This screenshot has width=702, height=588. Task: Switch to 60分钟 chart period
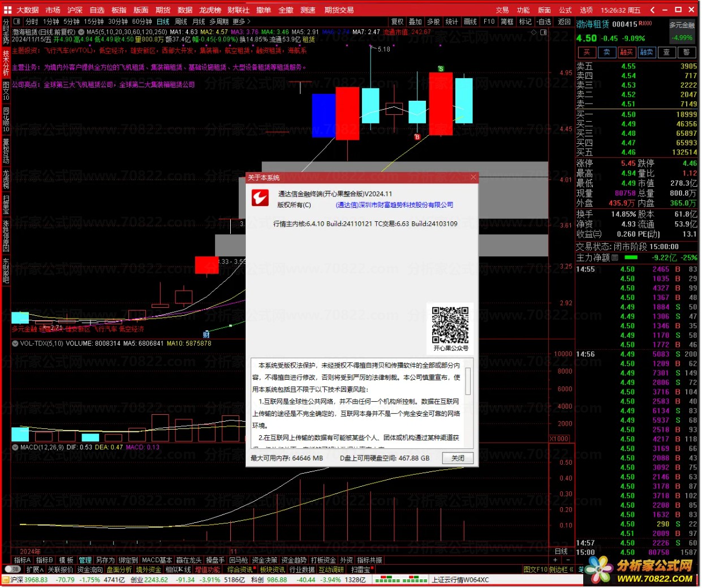pos(142,22)
